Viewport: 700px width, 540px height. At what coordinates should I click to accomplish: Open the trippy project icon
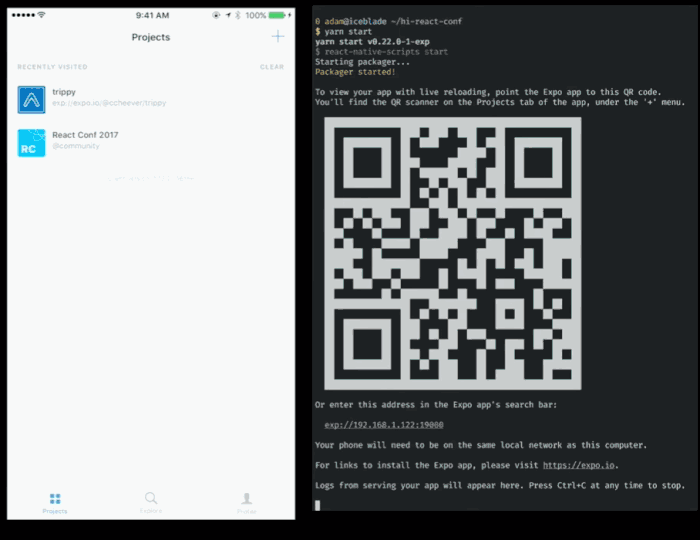[31, 100]
